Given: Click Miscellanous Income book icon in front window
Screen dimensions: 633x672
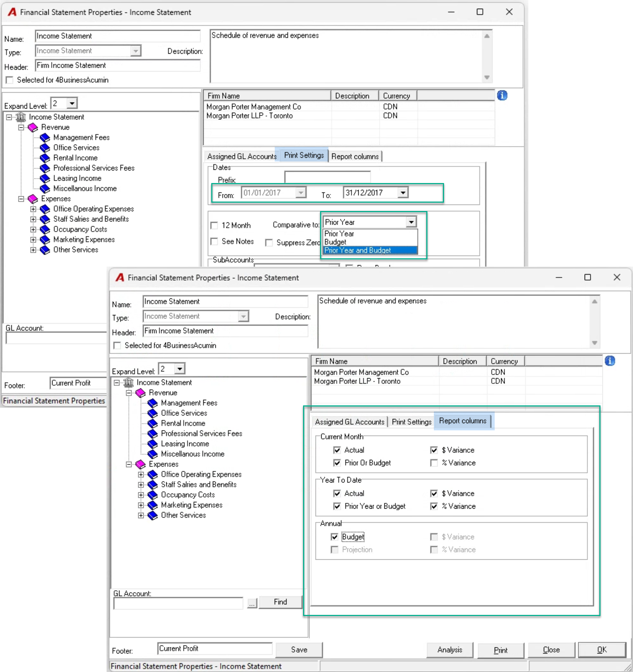Looking at the screenshot, I should click(x=153, y=454).
